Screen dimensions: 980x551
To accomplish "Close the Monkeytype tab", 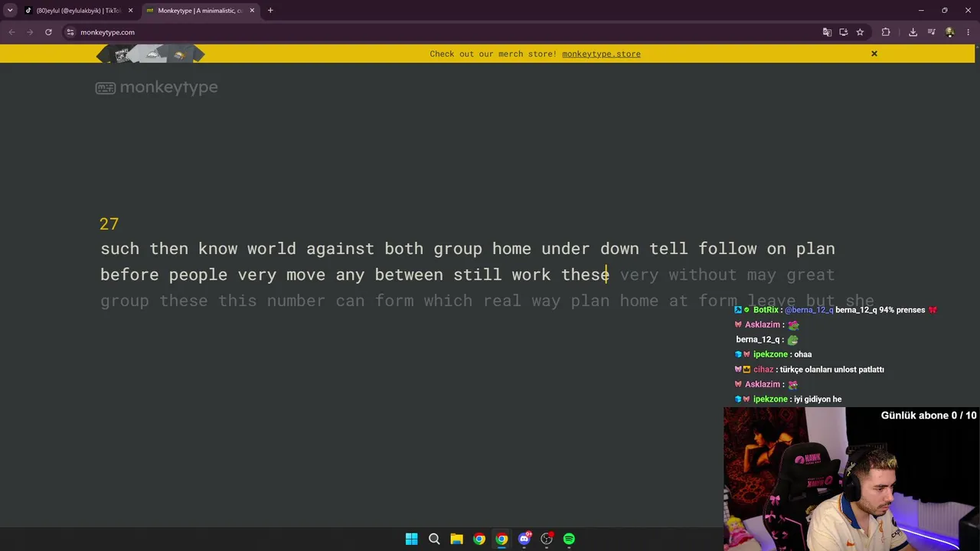I will coord(252,11).
